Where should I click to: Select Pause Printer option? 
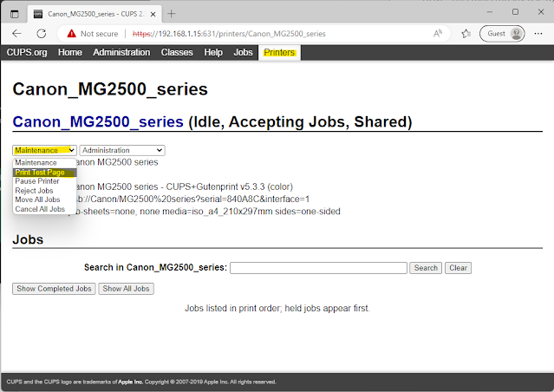point(44,181)
